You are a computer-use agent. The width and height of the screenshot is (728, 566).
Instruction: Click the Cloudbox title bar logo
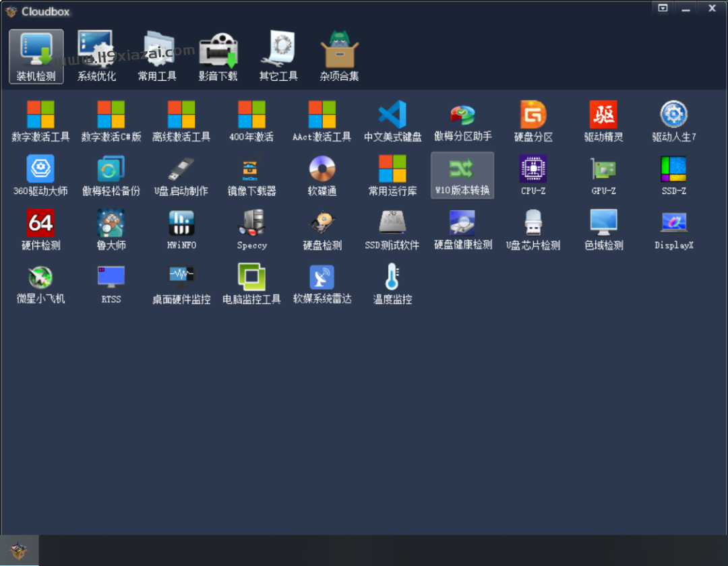11,11
